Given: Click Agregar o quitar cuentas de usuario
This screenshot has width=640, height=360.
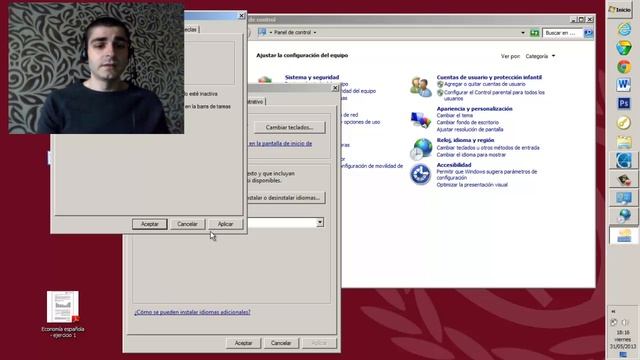Looking at the screenshot, I should (484, 84).
